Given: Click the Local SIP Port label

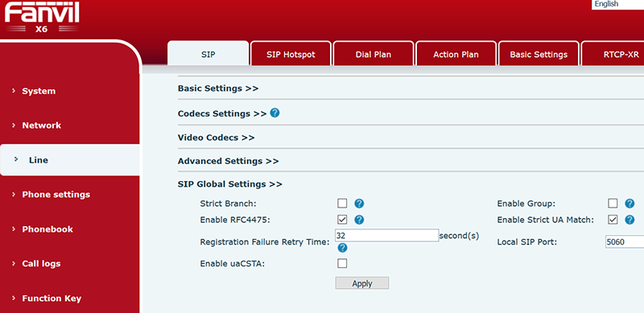Looking at the screenshot, I should coord(527,242).
